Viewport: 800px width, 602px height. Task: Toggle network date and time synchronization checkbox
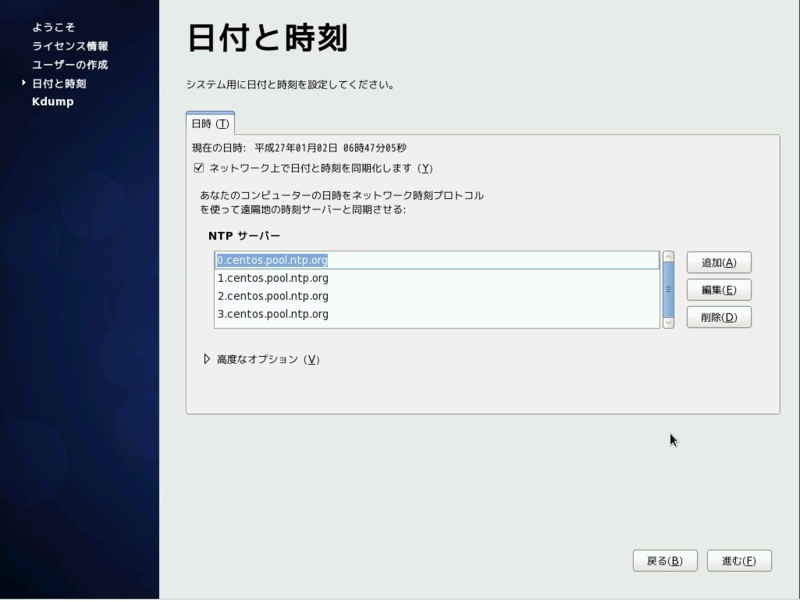199,168
